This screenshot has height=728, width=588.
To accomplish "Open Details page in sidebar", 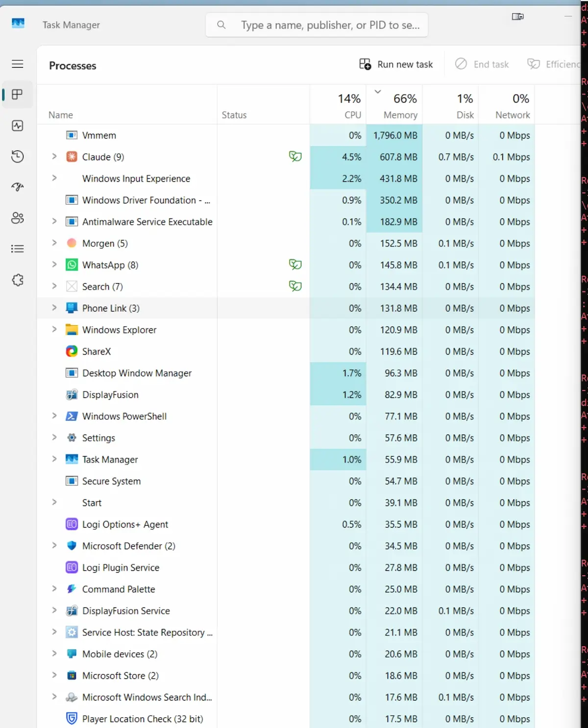I will 18,249.
